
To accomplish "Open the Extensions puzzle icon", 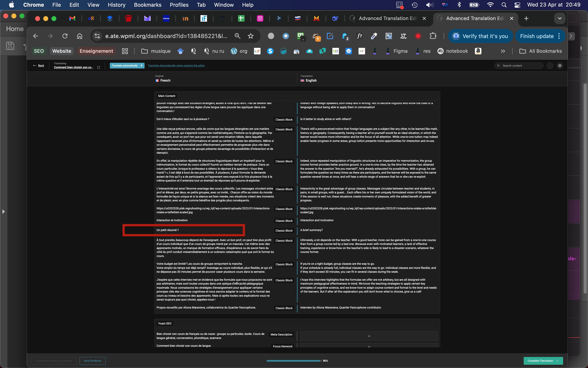I will (433, 36).
